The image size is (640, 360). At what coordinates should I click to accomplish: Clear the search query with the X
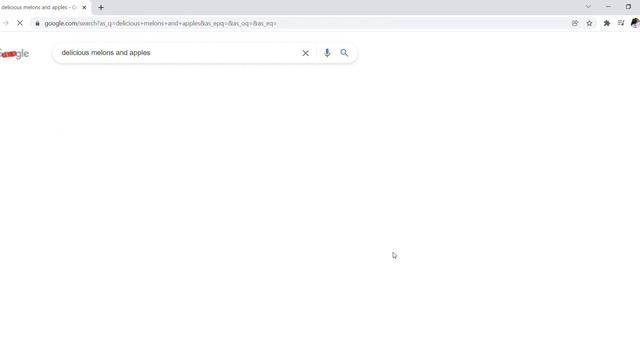click(305, 53)
